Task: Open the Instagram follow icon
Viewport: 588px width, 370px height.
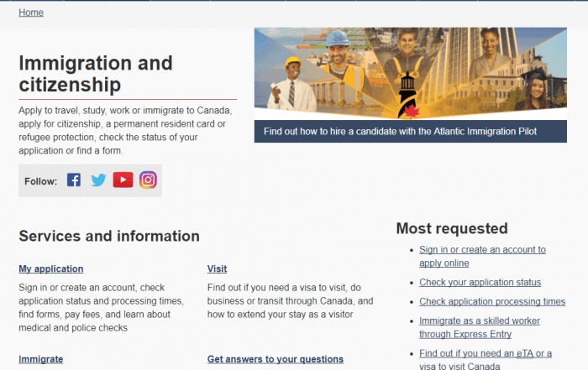Action: click(148, 180)
